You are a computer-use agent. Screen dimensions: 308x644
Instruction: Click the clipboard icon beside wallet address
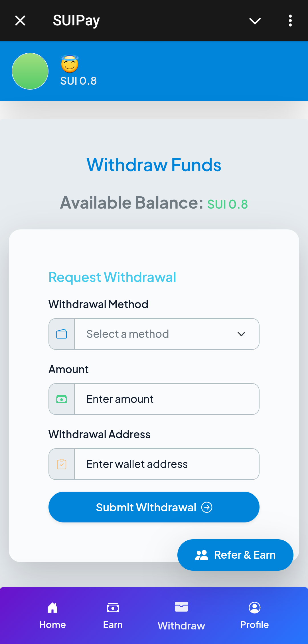tap(62, 464)
